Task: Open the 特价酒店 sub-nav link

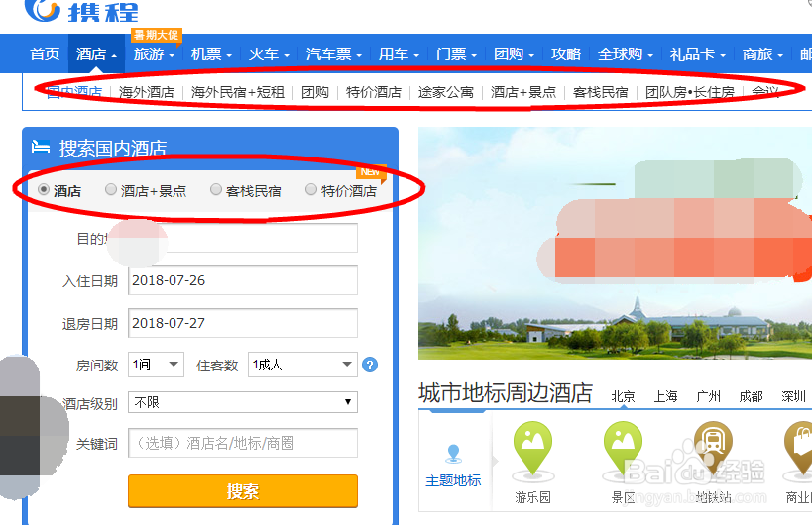Action: pos(374,92)
